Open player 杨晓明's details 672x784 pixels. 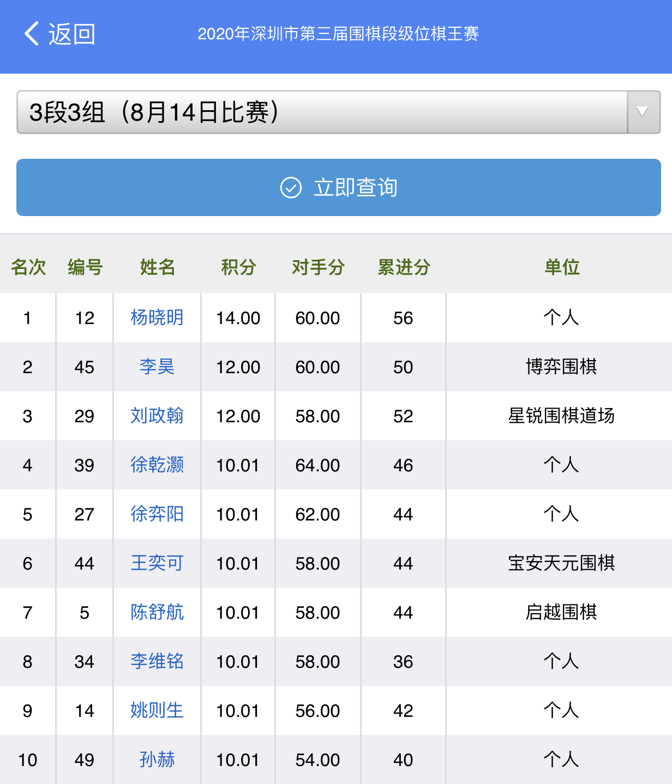[x=157, y=318]
